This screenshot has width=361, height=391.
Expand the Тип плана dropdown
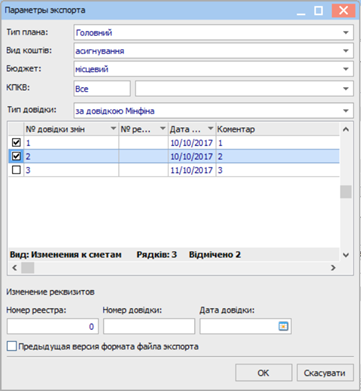click(346, 33)
